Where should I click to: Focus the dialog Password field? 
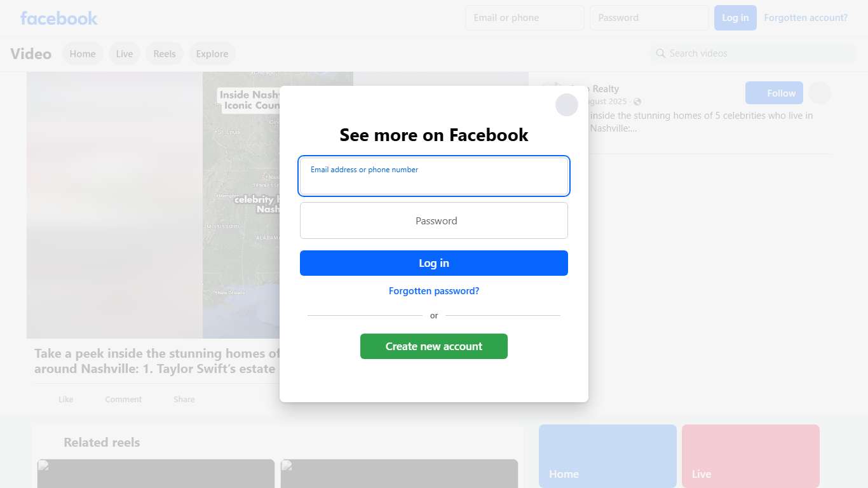click(x=434, y=220)
